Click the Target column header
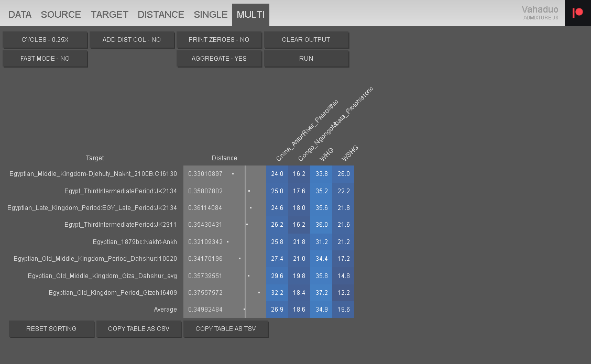This screenshot has height=364, width=591. click(x=95, y=158)
